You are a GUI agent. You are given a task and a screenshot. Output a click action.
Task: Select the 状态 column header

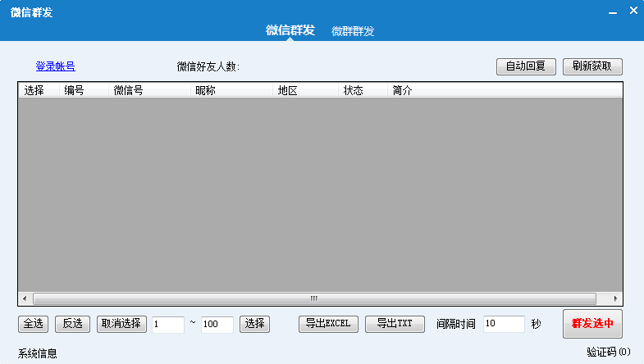point(354,90)
